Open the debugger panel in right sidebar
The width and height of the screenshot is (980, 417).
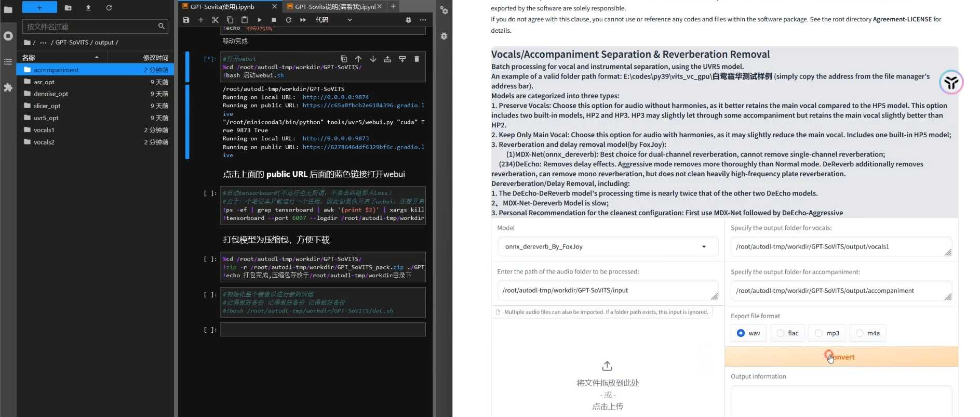click(444, 36)
